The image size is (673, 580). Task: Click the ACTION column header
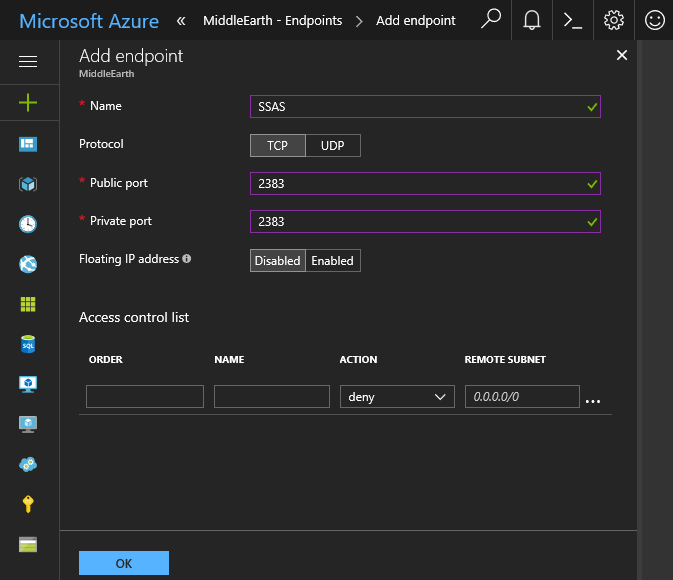[358, 359]
